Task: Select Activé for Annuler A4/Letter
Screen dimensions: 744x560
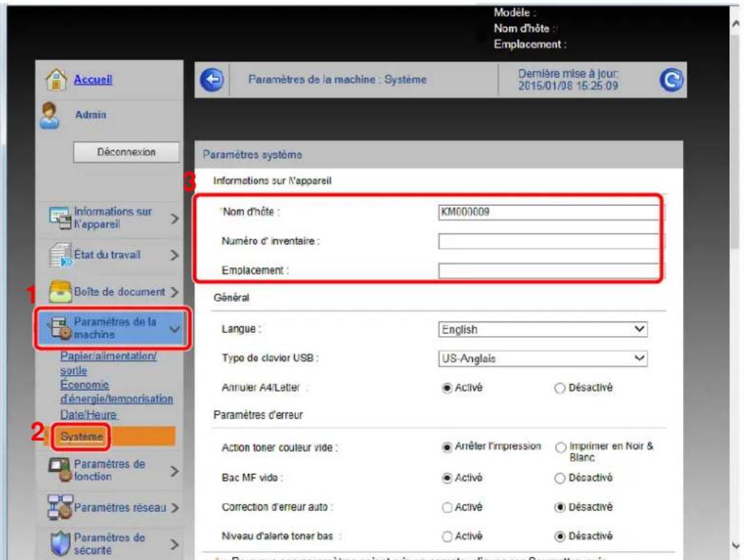Action: coord(447,388)
